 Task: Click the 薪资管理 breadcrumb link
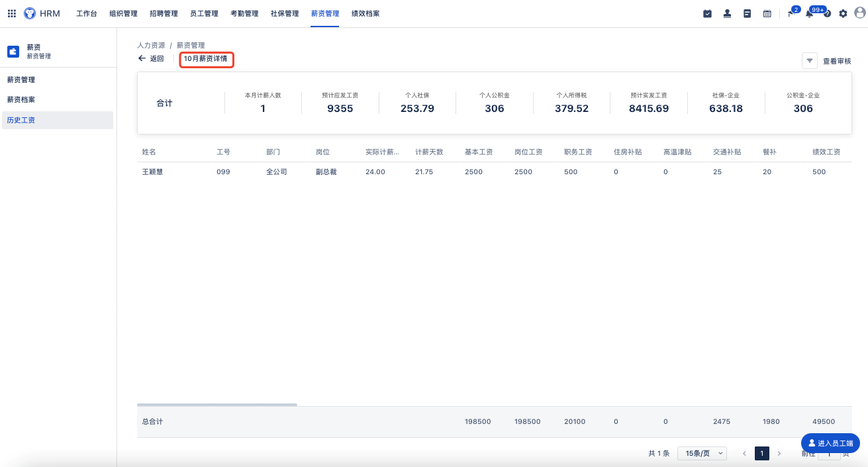point(191,45)
